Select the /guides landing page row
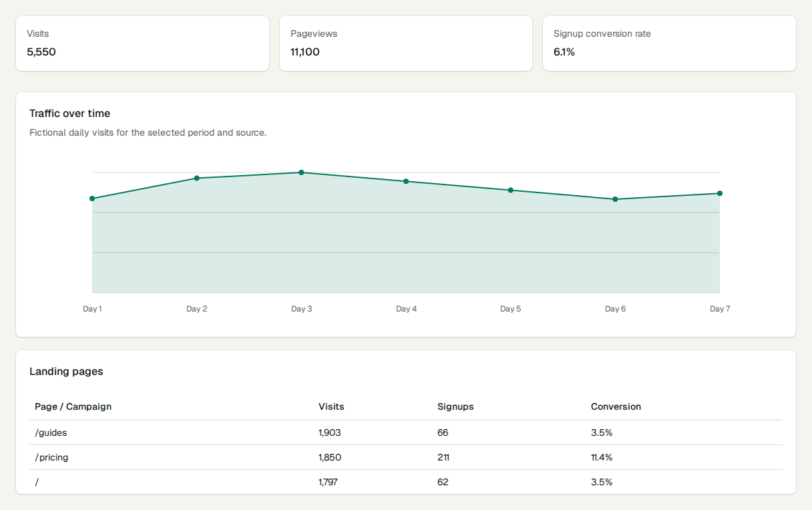 (406, 432)
